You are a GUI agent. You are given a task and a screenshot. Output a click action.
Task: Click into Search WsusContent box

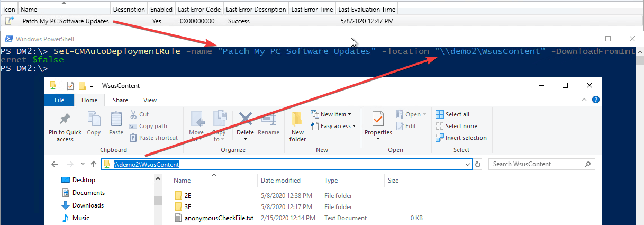pos(541,164)
